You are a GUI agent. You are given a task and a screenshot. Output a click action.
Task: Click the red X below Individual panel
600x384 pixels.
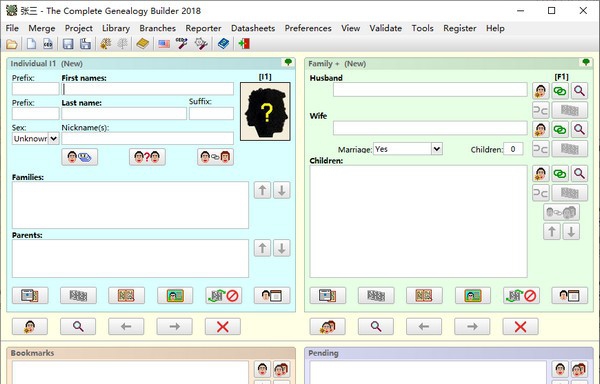pyautogui.click(x=223, y=327)
